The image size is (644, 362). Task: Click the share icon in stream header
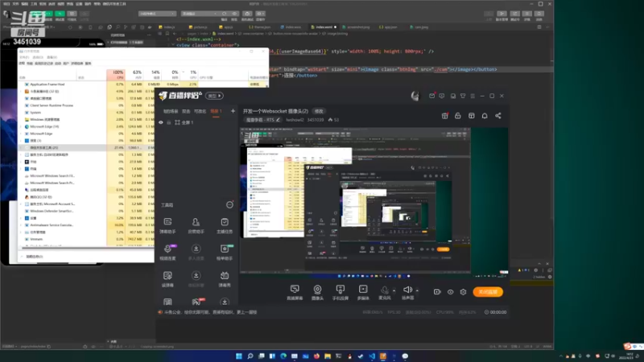pos(498,116)
